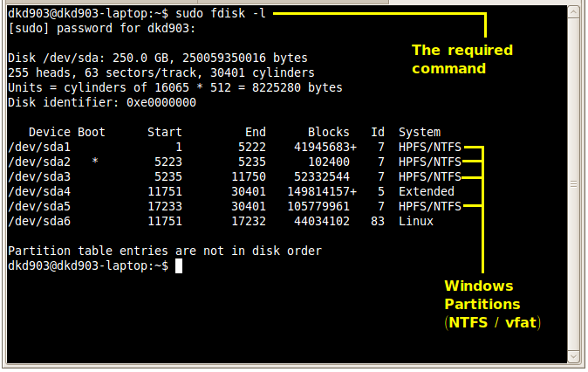Click the '[sudo] password for dkd903' line
Screen dimensions: 588x372
coord(99,29)
